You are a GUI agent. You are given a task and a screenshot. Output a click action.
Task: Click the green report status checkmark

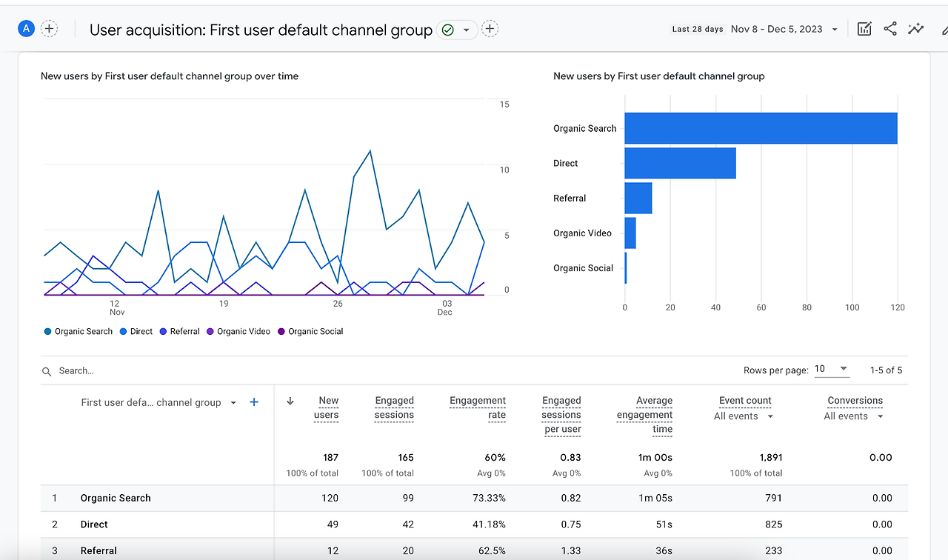pos(447,30)
